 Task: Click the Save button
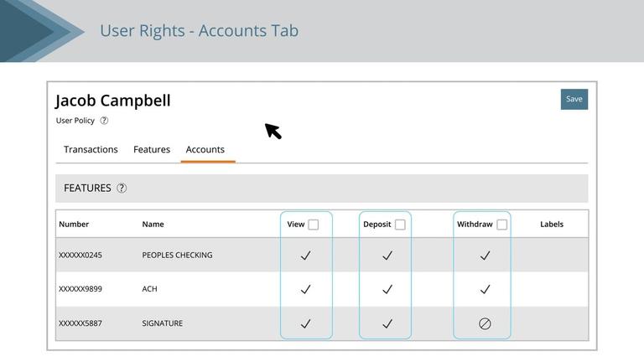574,100
